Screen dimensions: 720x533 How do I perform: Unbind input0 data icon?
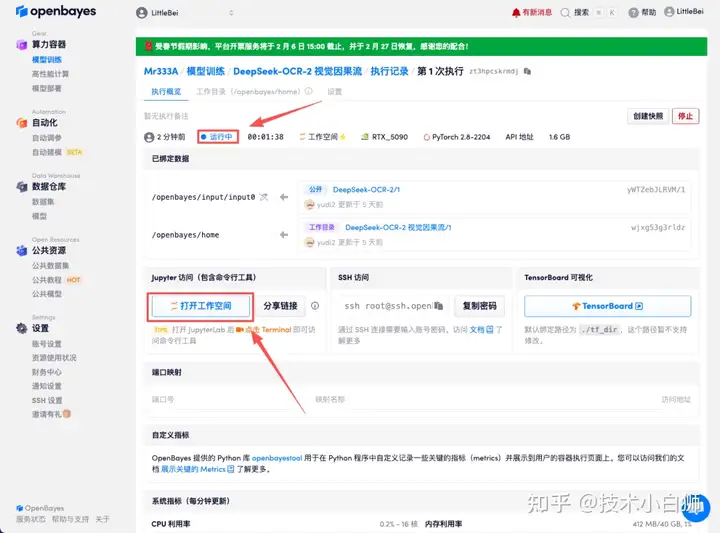click(x=264, y=197)
